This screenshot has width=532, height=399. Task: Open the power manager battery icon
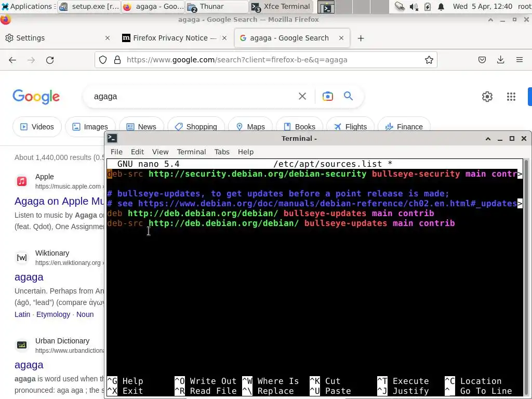point(428,7)
